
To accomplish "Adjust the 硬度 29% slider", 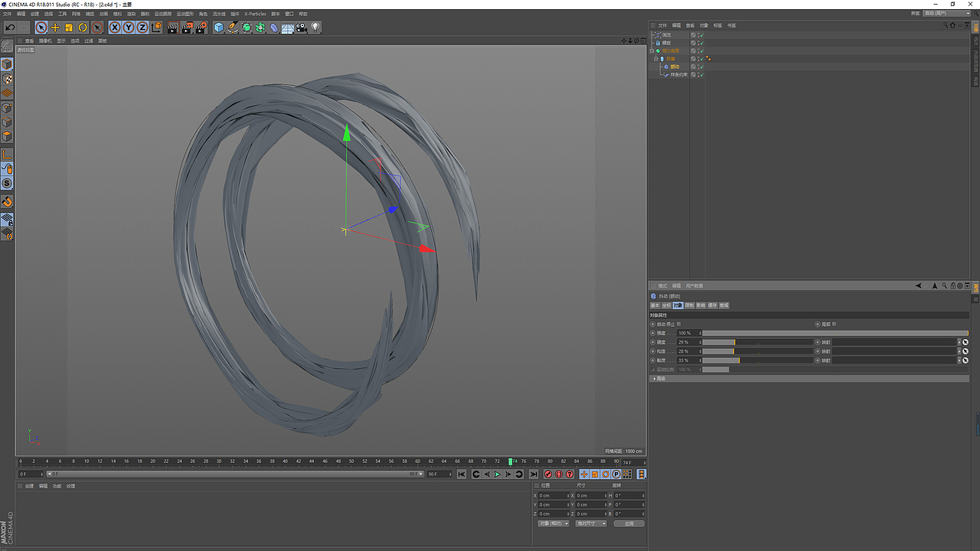I will click(x=758, y=342).
